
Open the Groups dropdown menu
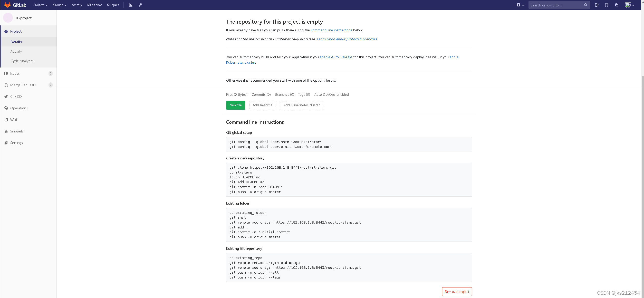[60, 5]
